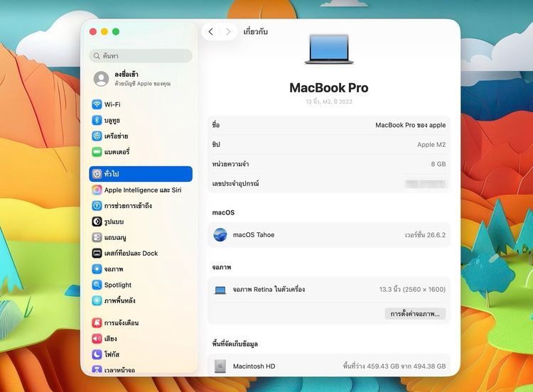Image resolution: width=533 pixels, height=392 pixels.
Task: Click the MacBook Pro heading
Action: (329, 87)
